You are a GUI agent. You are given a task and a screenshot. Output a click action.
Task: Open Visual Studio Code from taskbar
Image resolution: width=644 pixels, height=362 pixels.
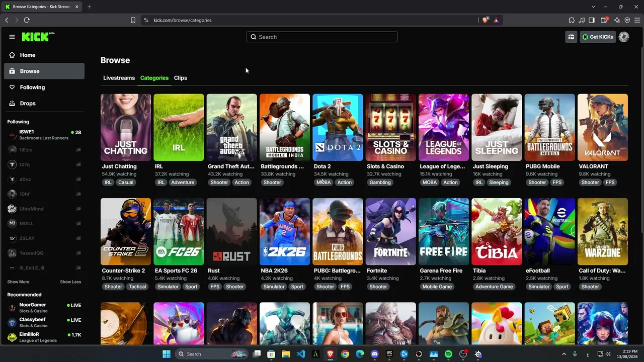click(x=301, y=354)
